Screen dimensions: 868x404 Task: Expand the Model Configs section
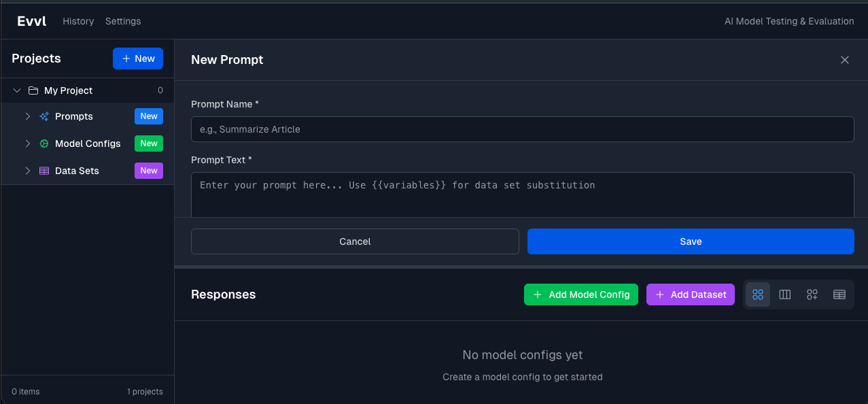[27, 144]
